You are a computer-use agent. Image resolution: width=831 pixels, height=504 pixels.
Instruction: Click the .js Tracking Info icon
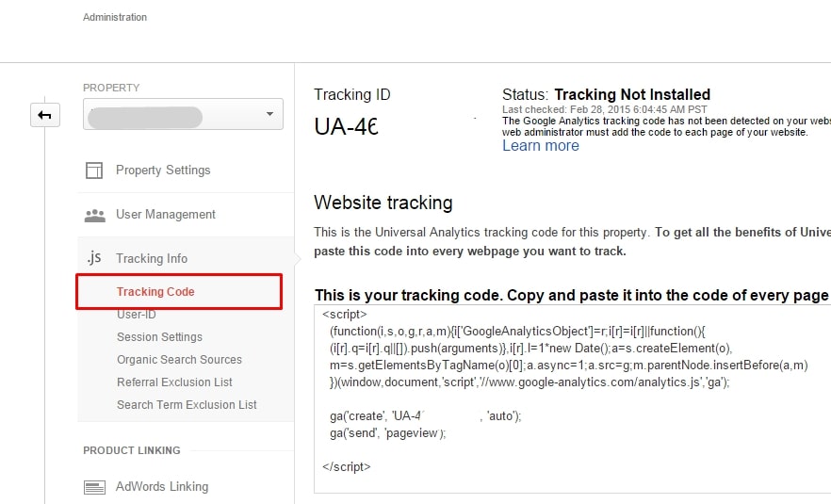click(94, 258)
